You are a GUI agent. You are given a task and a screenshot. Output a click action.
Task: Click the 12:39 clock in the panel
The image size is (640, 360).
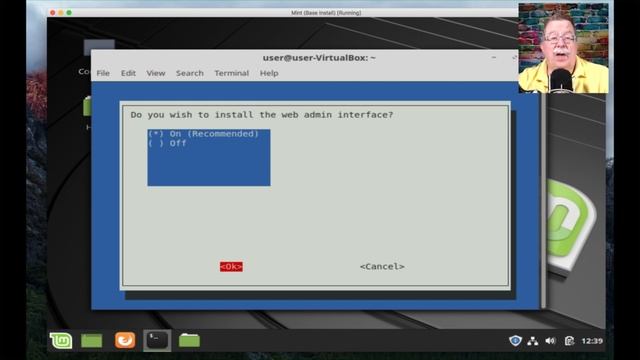coord(592,341)
